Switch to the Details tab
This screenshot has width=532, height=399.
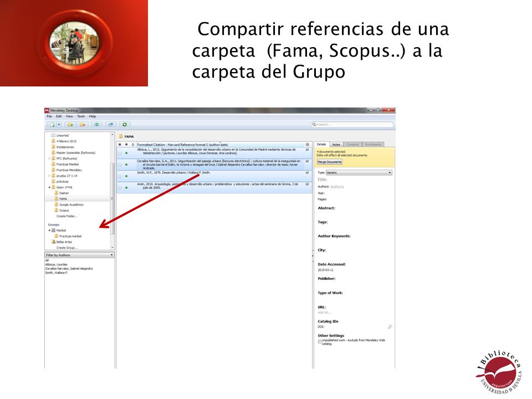point(321,145)
